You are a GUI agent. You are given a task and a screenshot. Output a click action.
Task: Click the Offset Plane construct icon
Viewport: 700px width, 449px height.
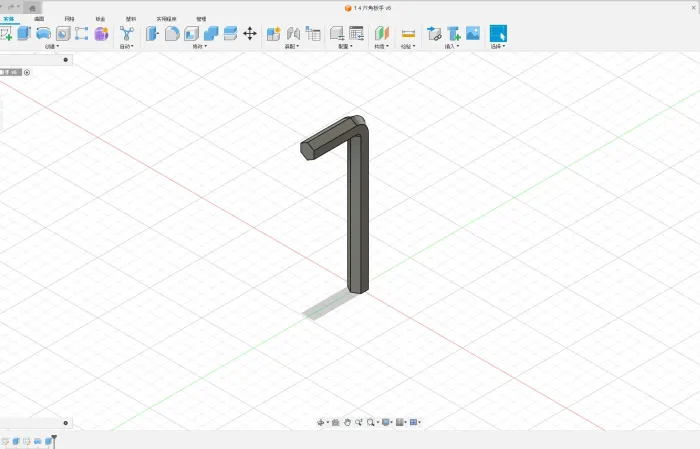382,33
